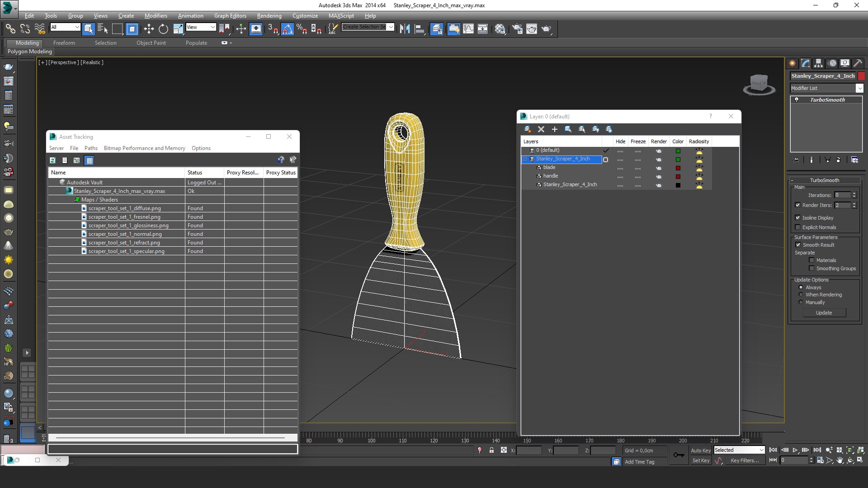Open the Hierarchy command panel tab

pos(819,63)
